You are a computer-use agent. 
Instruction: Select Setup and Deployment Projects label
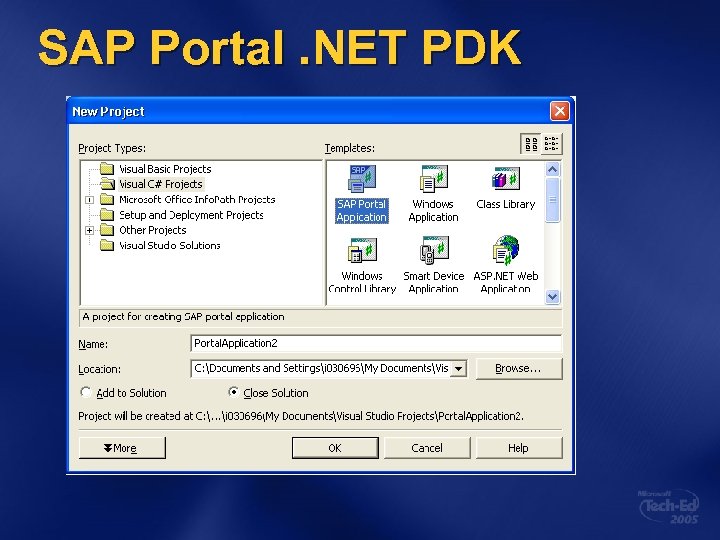(191, 215)
